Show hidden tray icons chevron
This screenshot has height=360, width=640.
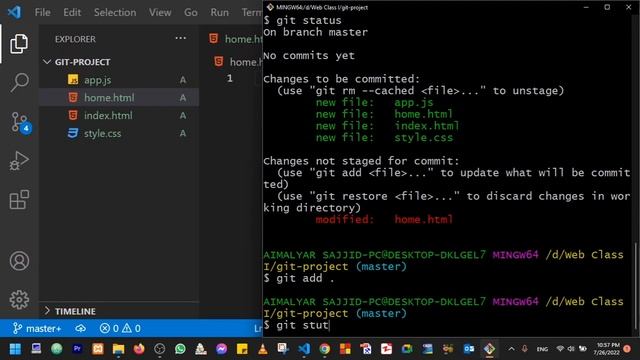511,349
